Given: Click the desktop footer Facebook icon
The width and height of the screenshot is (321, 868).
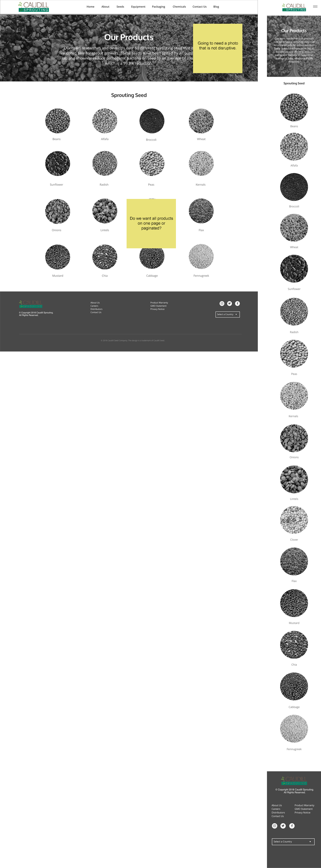Looking at the screenshot, I should click(x=237, y=303).
